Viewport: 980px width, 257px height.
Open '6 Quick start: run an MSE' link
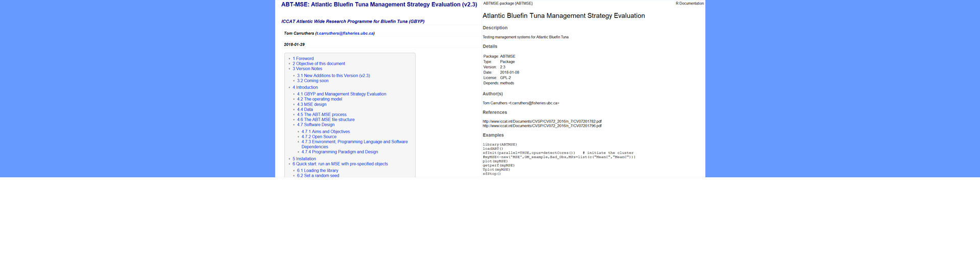pyautogui.click(x=340, y=164)
